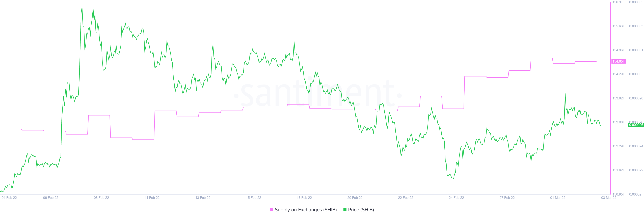Select the 24 Feb 22 date label
This screenshot has height=218, width=644.
click(x=456, y=198)
